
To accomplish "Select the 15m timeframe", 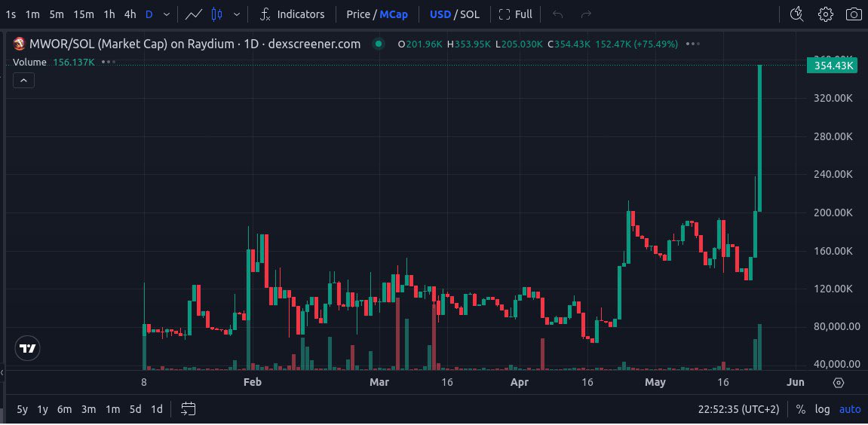I will (x=84, y=14).
